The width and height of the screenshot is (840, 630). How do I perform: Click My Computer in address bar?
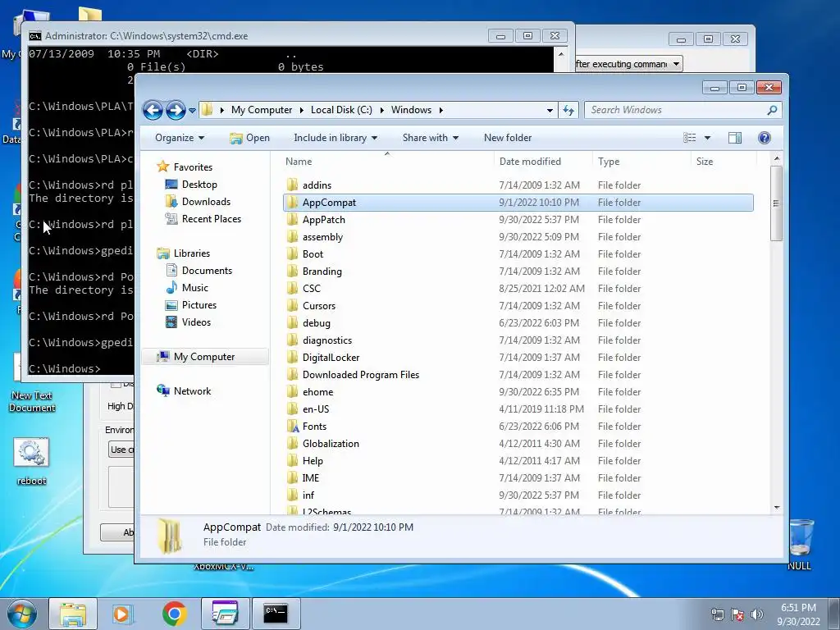point(262,110)
